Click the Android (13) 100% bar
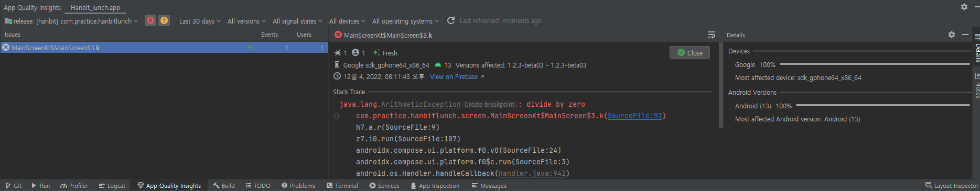 pyautogui.click(x=883, y=105)
